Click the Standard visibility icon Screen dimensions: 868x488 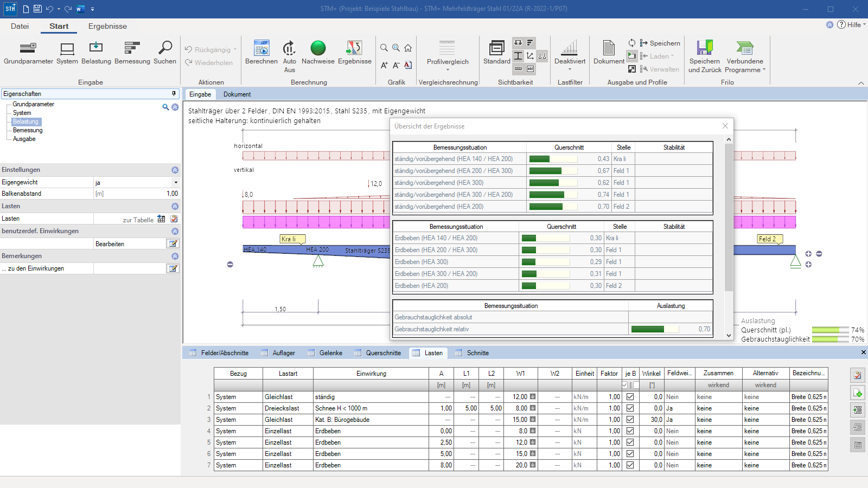[497, 53]
